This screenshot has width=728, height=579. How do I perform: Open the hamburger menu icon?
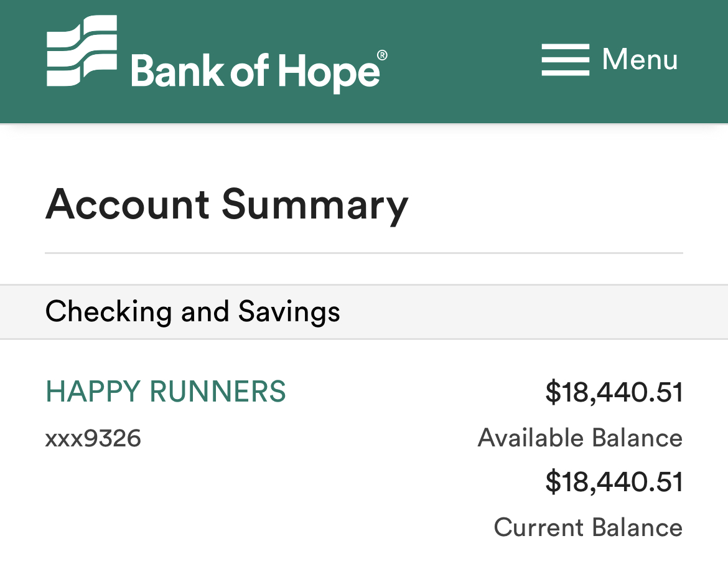click(565, 60)
